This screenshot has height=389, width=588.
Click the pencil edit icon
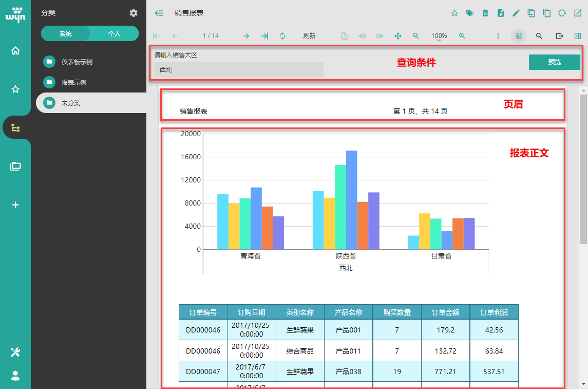tap(516, 13)
